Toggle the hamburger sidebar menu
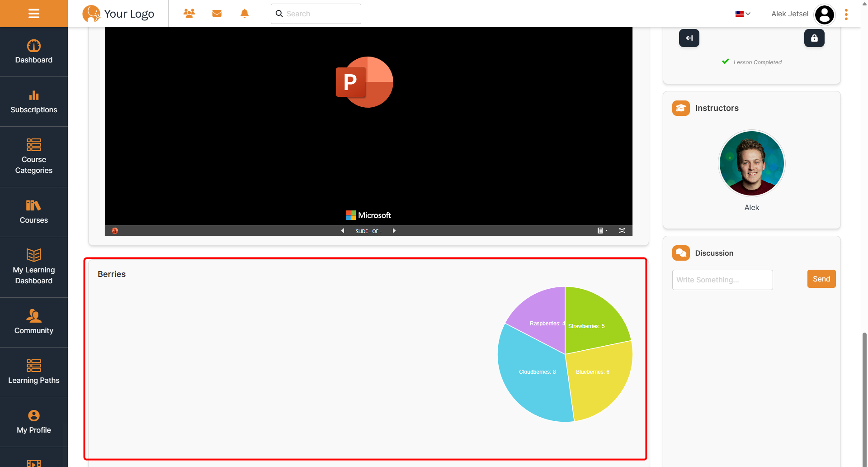 pos(34,14)
